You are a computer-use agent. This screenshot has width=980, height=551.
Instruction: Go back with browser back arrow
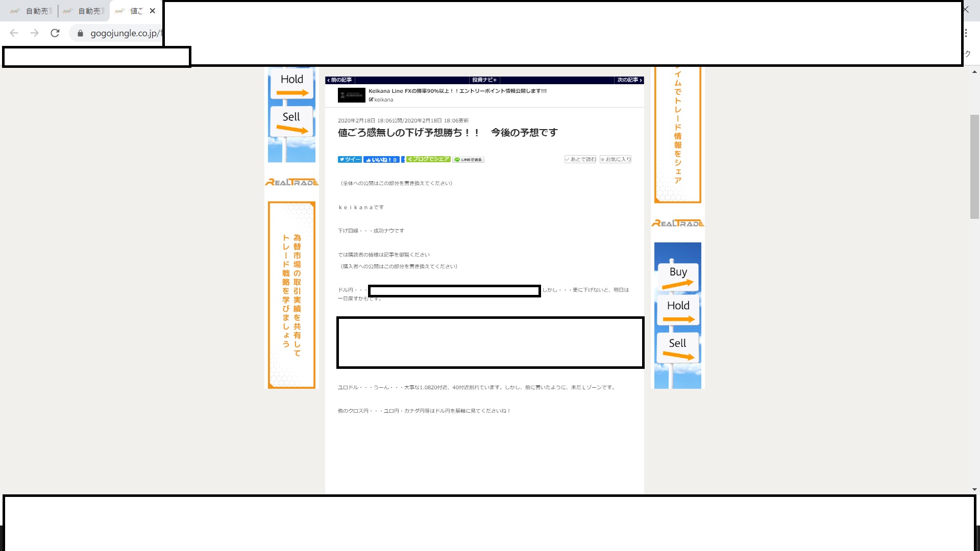[x=14, y=33]
